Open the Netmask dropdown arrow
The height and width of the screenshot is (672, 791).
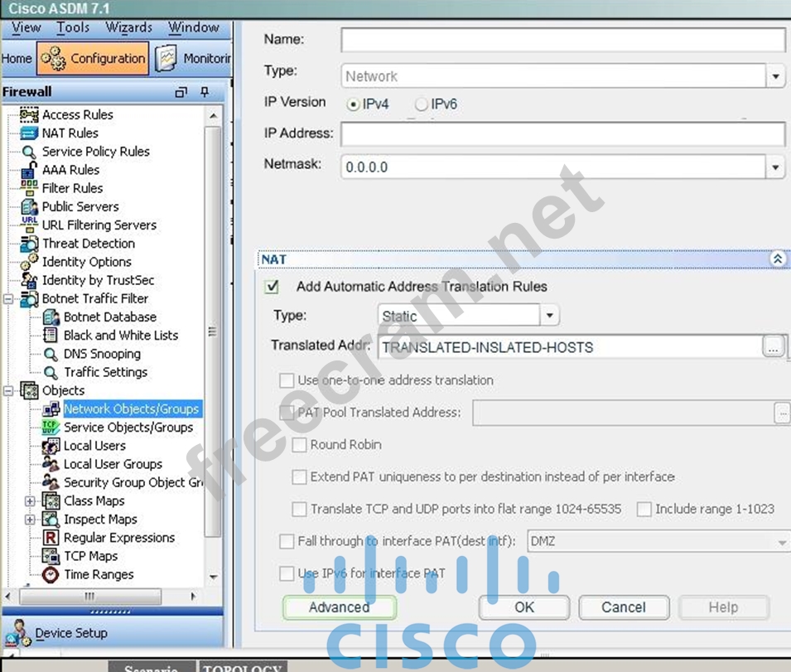pyautogui.click(x=775, y=167)
